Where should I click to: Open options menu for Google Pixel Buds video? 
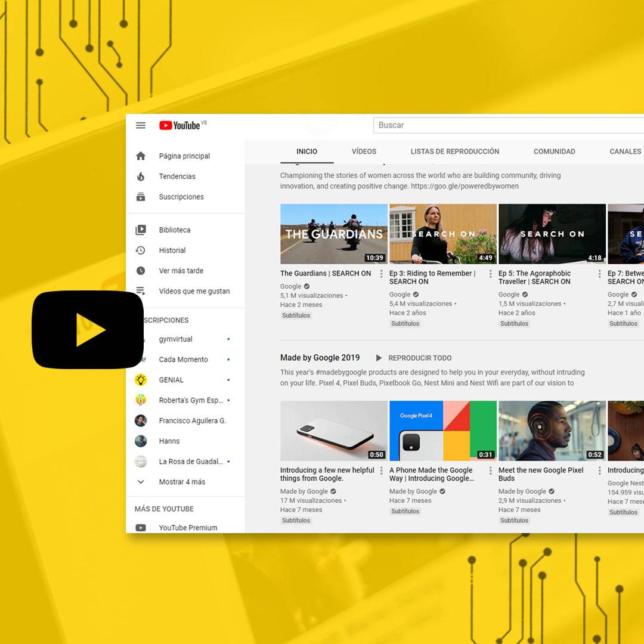pyautogui.click(x=599, y=470)
